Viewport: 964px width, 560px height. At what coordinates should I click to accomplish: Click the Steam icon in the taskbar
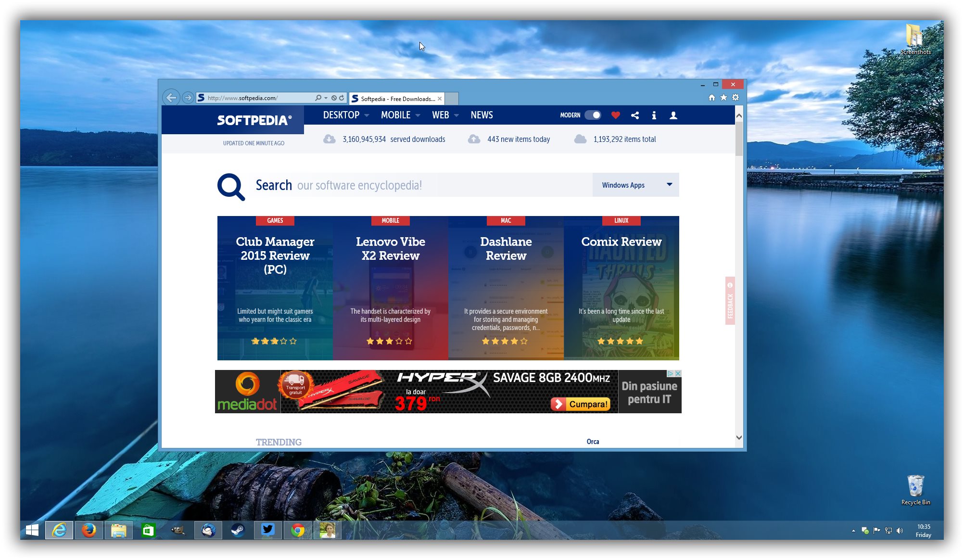click(237, 529)
